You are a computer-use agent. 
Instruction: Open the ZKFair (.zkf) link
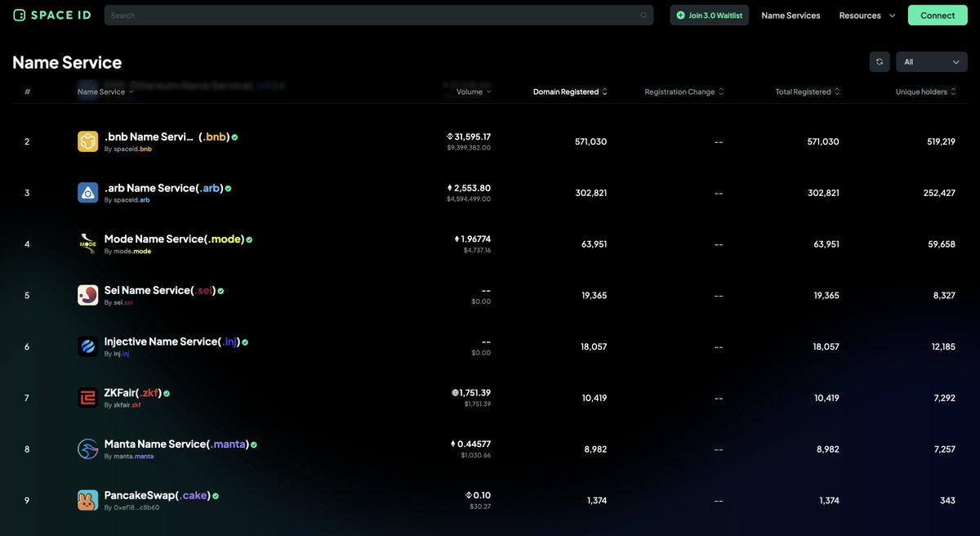(132, 393)
